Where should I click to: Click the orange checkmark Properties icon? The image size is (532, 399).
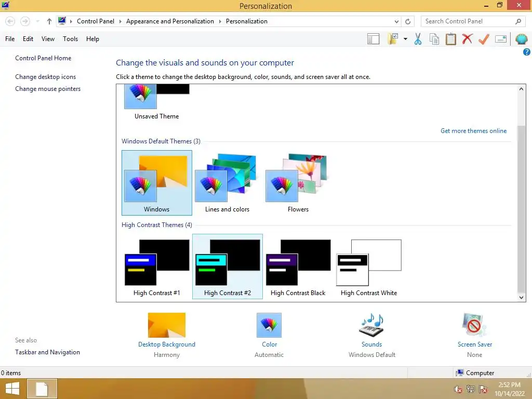[x=484, y=39]
